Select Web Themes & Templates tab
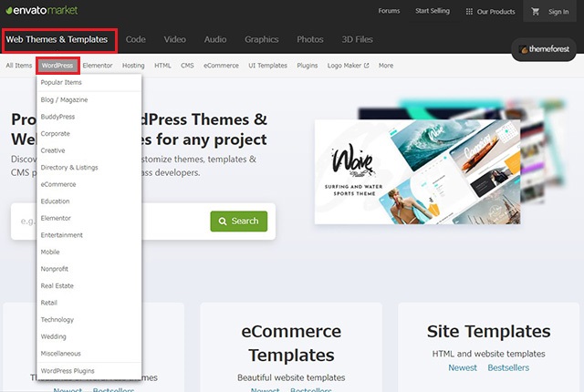The width and height of the screenshot is (584, 392). 57,39
